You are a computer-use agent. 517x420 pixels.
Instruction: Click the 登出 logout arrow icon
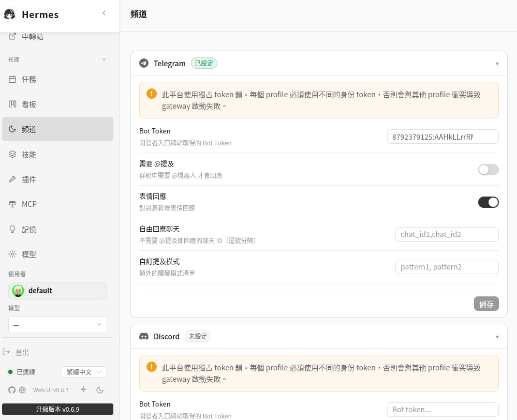click(x=6, y=352)
